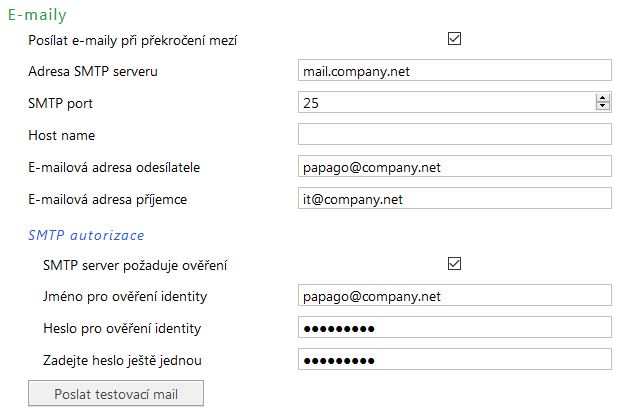Click the 'SMTP autorizace' subsection heading
This screenshot has width=621, height=417.
86,235
